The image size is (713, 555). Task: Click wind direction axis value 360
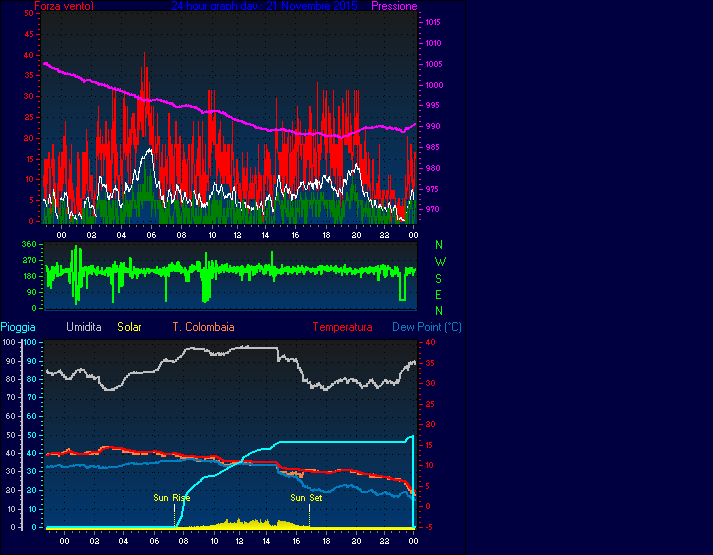coord(29,244)
